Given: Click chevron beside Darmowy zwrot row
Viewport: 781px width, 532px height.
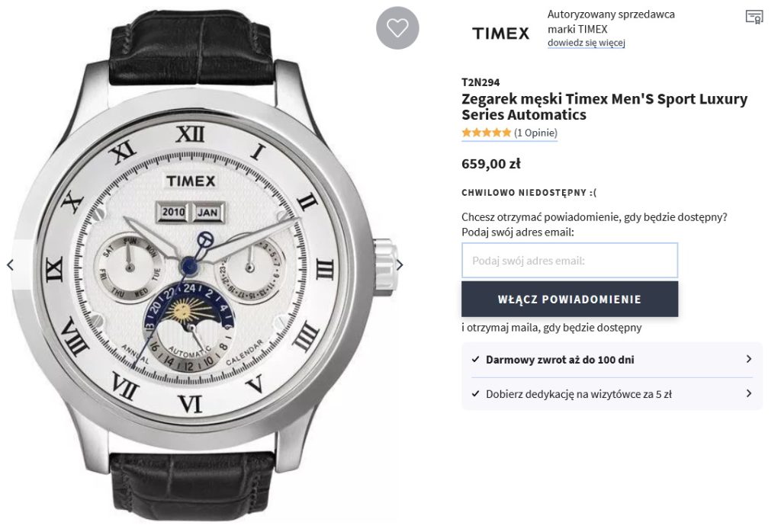Looking at the screenshot, I should [x=748, y=359].
